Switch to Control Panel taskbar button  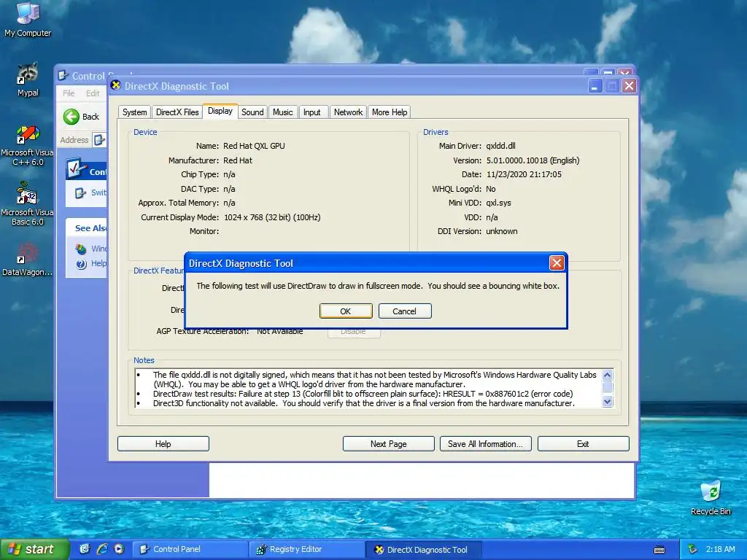[x=190, y=549]
